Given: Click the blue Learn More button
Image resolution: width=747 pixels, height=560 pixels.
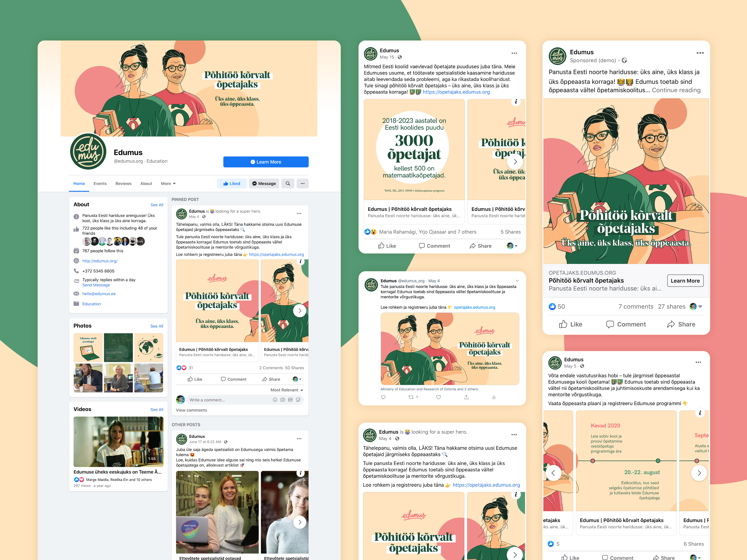Looking at the screenshot, I should click(266, 162).
